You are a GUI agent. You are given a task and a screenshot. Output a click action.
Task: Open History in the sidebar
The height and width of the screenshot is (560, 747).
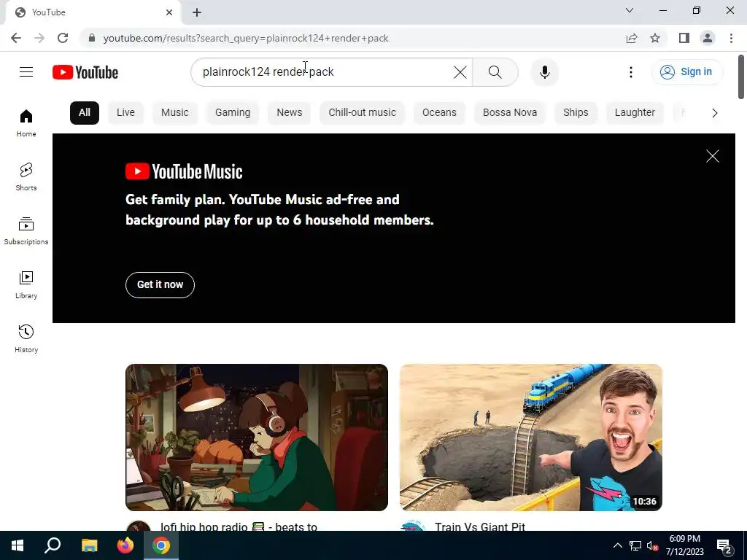(26, 338)
